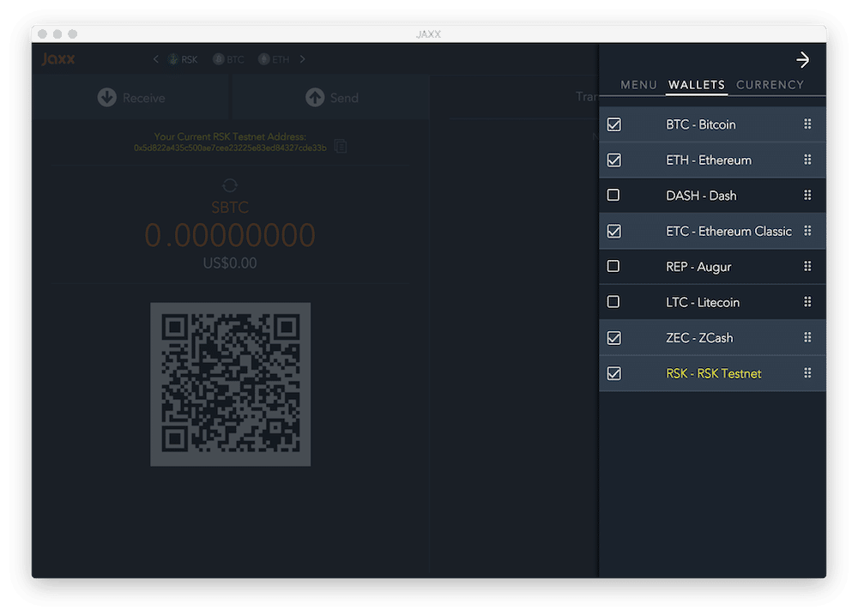Image resolution: width=858 pixels, height=616 pixels.
Task: Click the US$0.00 fiat value
Action: [230, 263]
